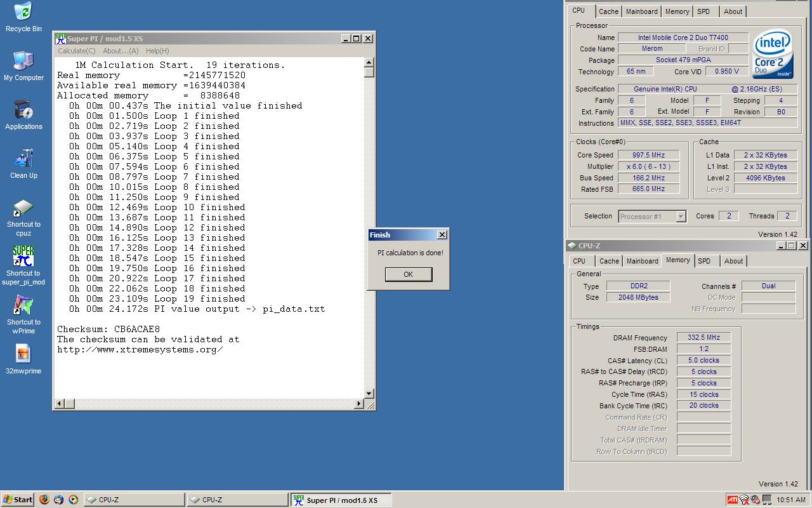The image size is (812, 508).
Task: Click the Name field Intel Mobile Core 2 Duo T7400
Action: point(683,37)
